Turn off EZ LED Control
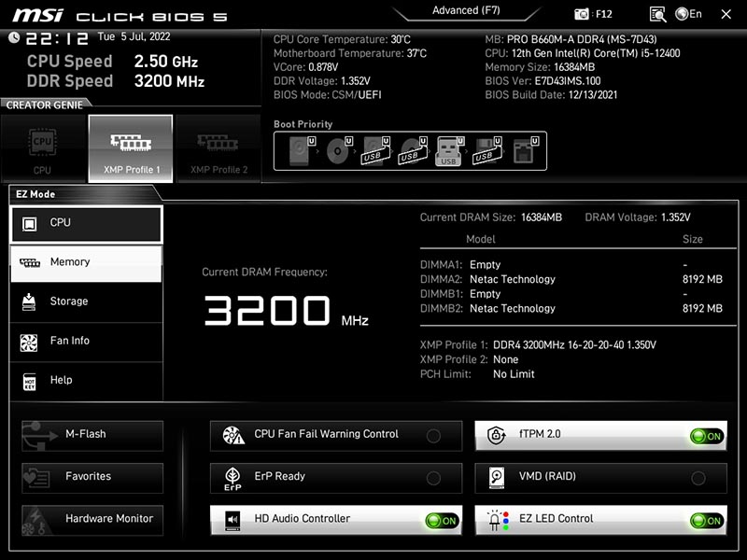The image size is (747, 560). 600,520
